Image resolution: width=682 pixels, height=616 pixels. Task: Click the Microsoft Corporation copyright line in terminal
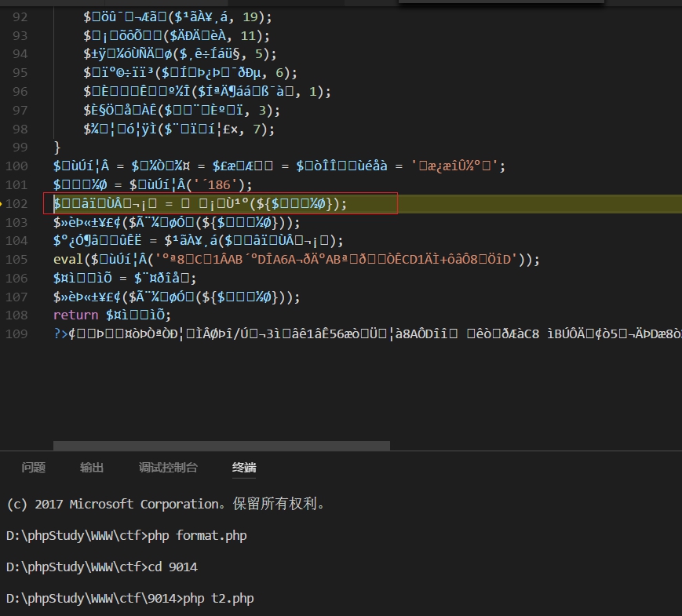point(166,504)
